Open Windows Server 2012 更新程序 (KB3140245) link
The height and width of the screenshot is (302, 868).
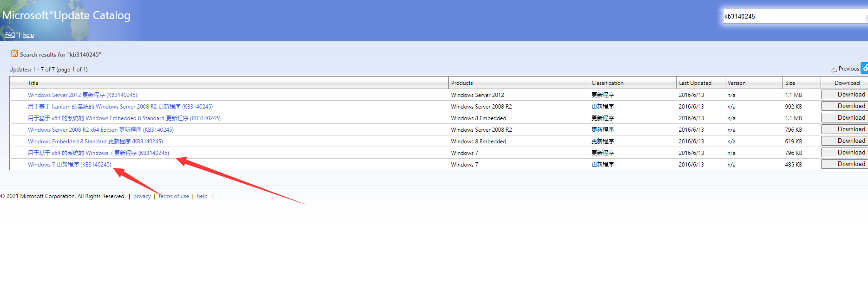pyautogui.click(x=82, y=95)
